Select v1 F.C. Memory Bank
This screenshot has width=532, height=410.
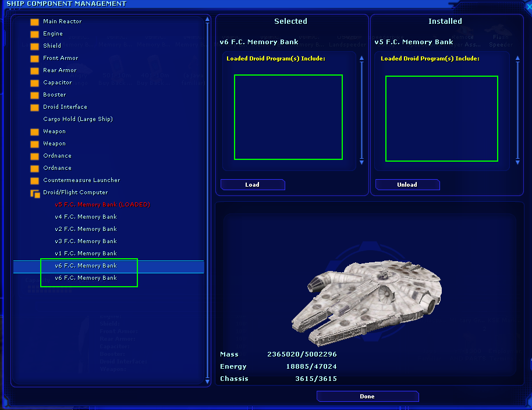click(86, 254)
